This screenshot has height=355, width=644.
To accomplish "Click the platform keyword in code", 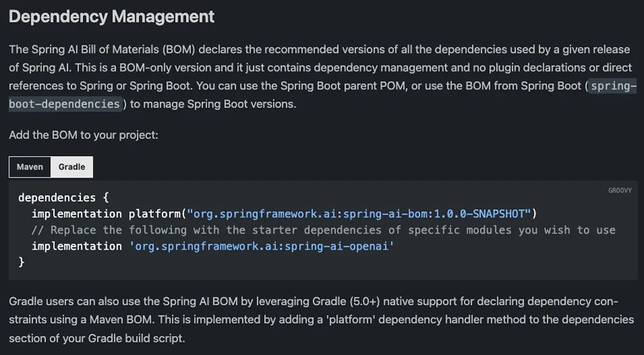I will click(155, 214).
